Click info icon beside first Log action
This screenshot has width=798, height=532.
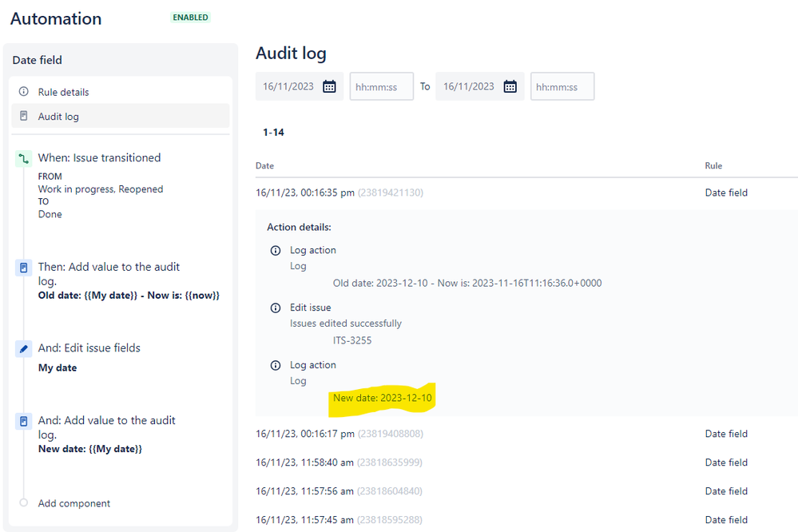(276, 251)
